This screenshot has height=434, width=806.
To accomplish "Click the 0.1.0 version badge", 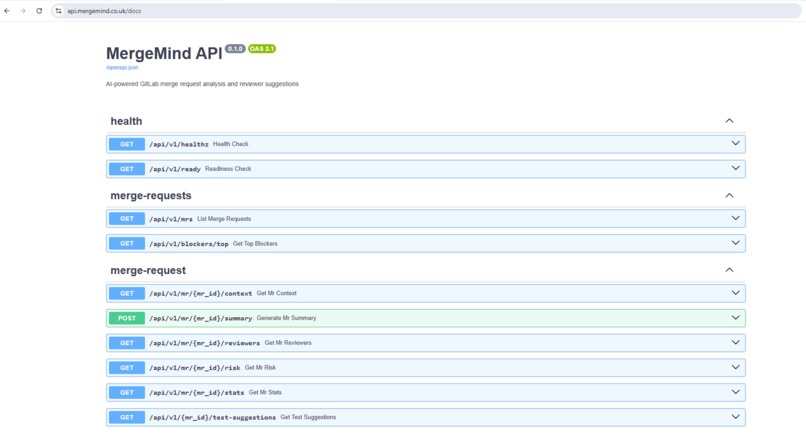I will [235, 49].
